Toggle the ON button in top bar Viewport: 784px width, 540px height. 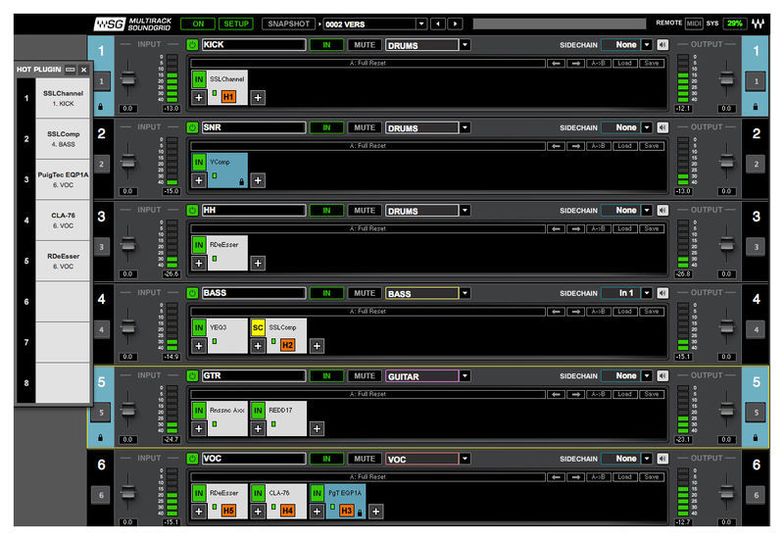point(197,23)
